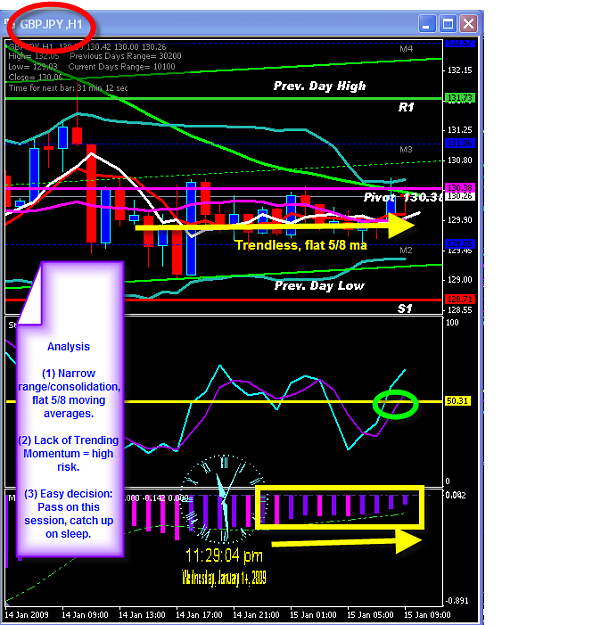This screenshot has height=625, width=609.
Task: Select the 'Pivot 130.38' label
Action: [x=403, y=197]
